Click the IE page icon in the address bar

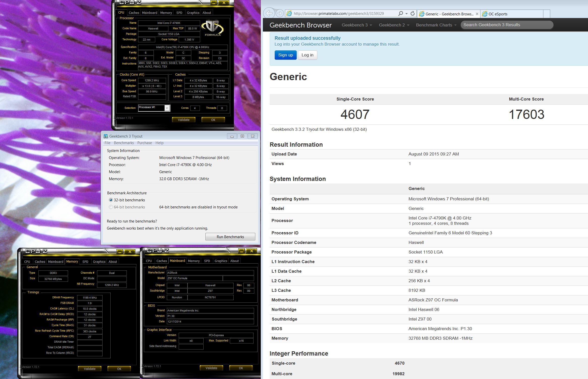pyautogui.click(x=289, y=13)
